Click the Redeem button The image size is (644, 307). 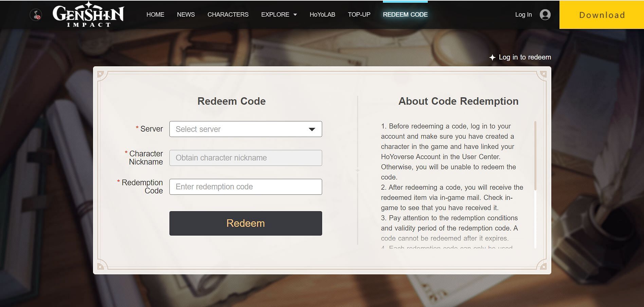point(245,223)
